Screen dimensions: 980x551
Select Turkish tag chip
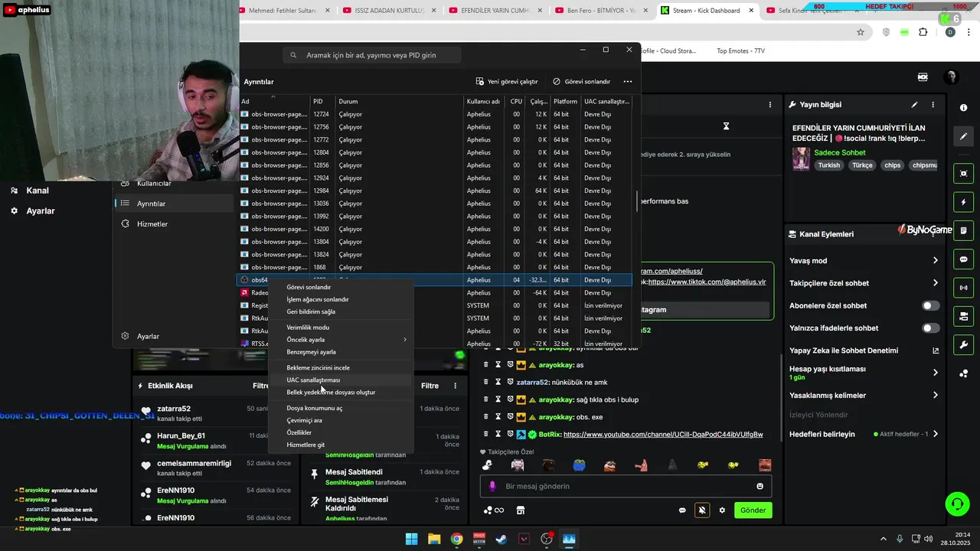coord(829,165)
